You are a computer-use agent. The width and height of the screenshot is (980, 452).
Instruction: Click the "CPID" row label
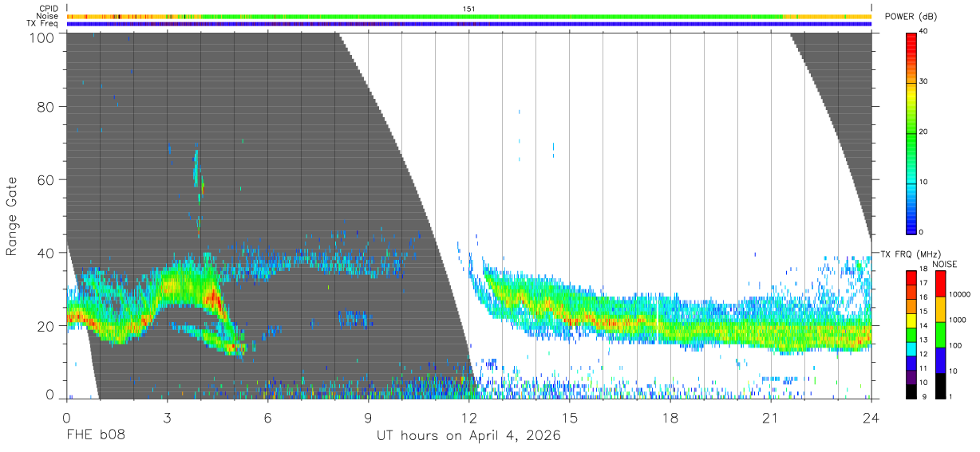(49, 9)
